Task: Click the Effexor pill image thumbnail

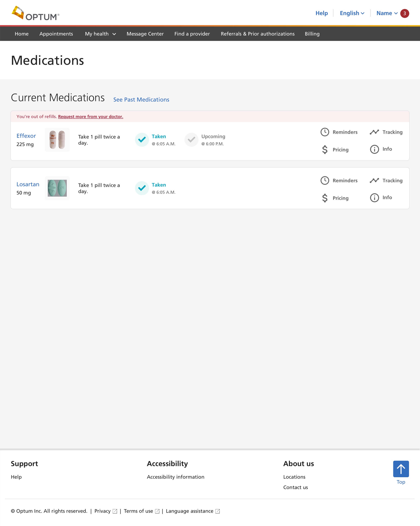Action: pyautogui.click(x=57, y=140)
